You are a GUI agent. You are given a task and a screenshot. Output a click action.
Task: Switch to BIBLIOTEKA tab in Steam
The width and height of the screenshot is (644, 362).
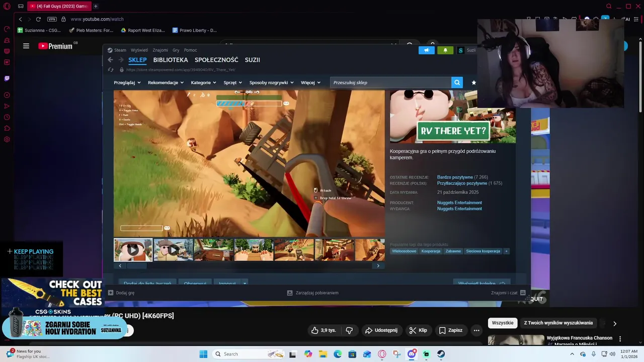171,60
